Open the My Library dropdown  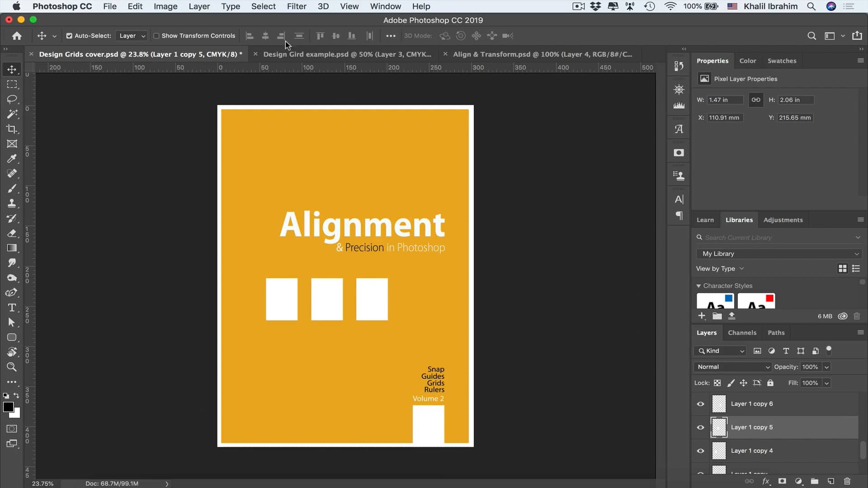pos(778,253)
